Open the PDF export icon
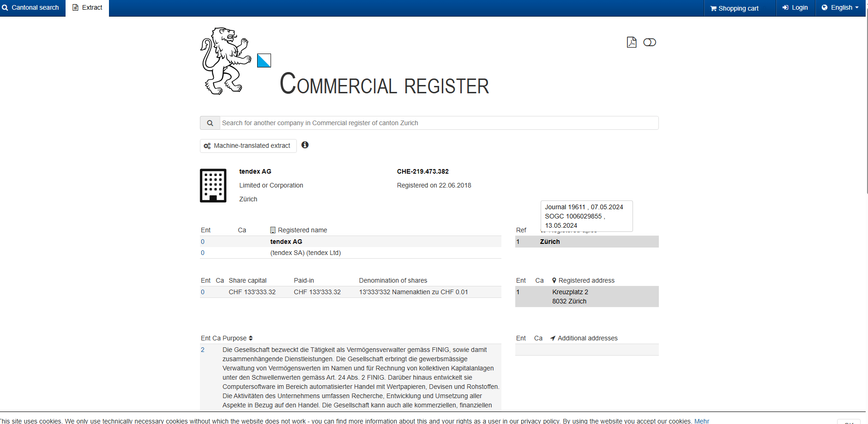This screenshot has width=868, height=424. 632,42
